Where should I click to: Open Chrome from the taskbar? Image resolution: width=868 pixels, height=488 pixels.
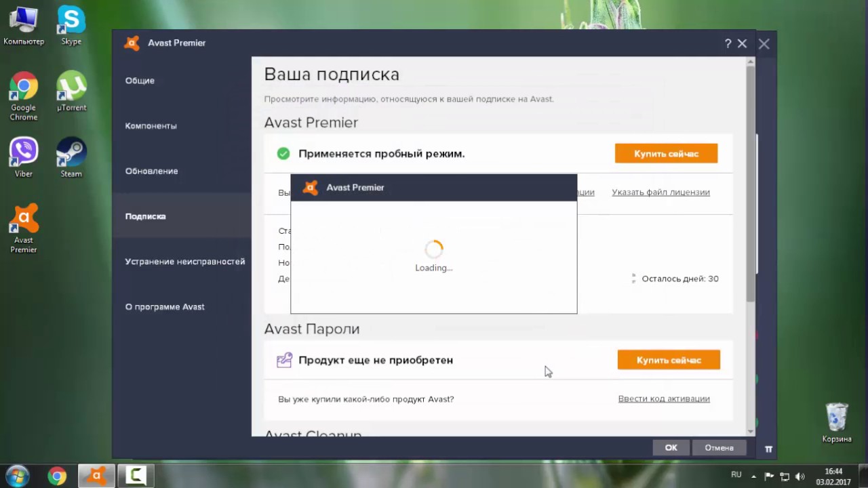(57, 476)
